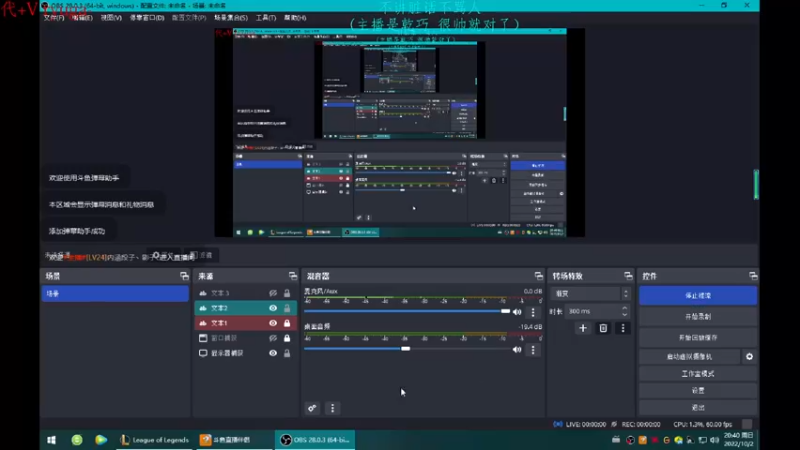The width and height of the screenshot is (800, 450).
Task: Pop out the 混音器 dock panel
Action: tap(538, 276)
